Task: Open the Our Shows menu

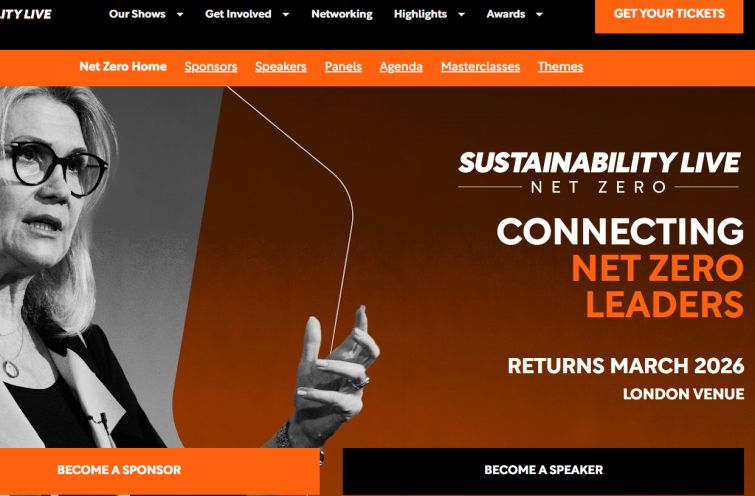Action: [x=137, y=14]
